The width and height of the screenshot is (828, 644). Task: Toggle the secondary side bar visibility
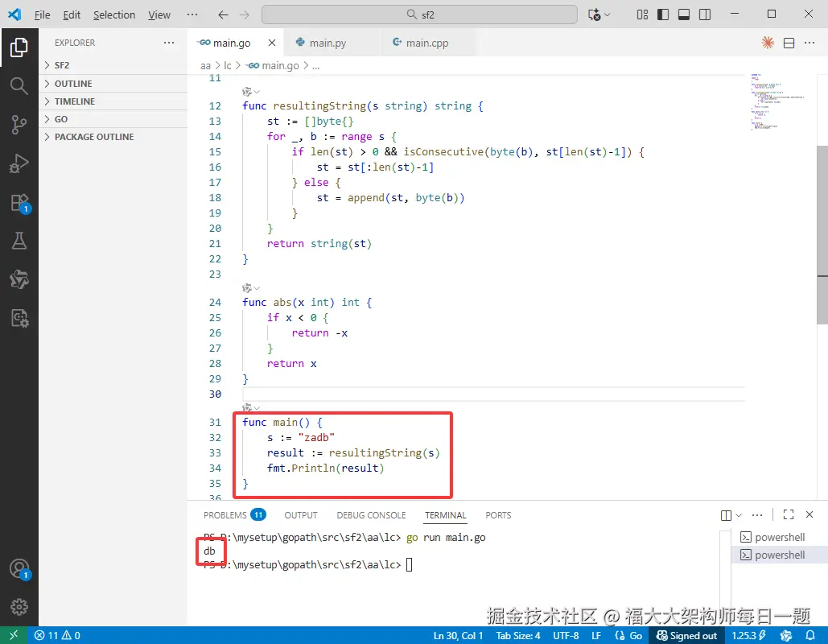click(x=705, y=14)
